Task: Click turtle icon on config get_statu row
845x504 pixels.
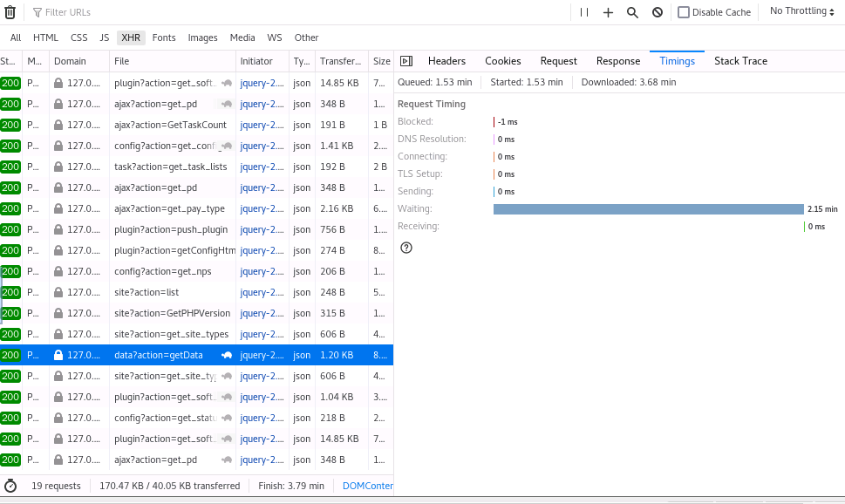Action: 227,418
